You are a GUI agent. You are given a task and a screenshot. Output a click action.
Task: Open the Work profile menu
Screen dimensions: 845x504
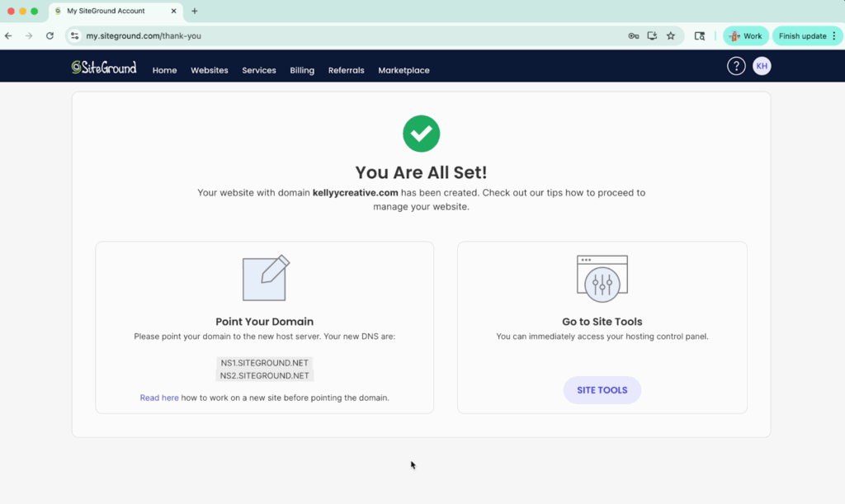click(x=745, y=36)
